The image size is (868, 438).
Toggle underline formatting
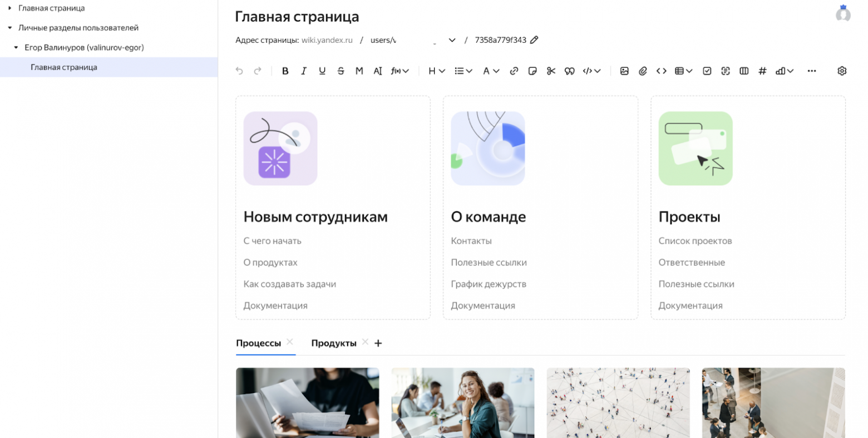[x=322, y=71]
